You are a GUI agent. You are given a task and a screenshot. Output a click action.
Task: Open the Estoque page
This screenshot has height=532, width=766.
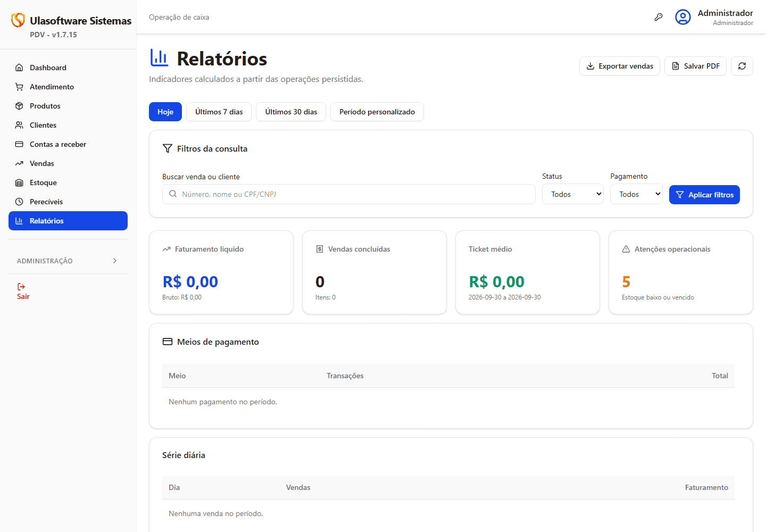click(x=68, y=182)
